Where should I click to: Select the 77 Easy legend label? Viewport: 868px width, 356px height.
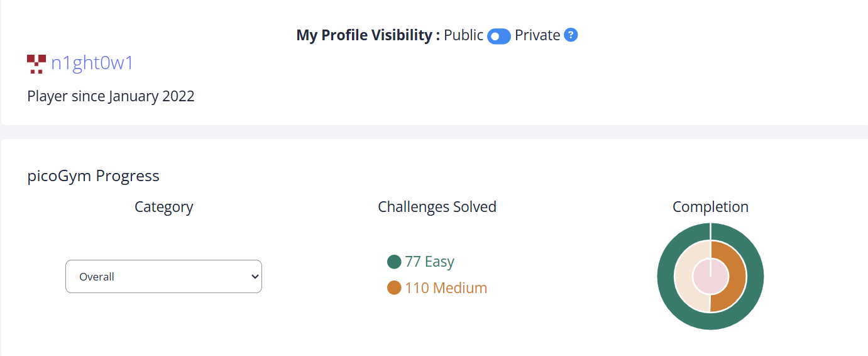coord(429,262)
